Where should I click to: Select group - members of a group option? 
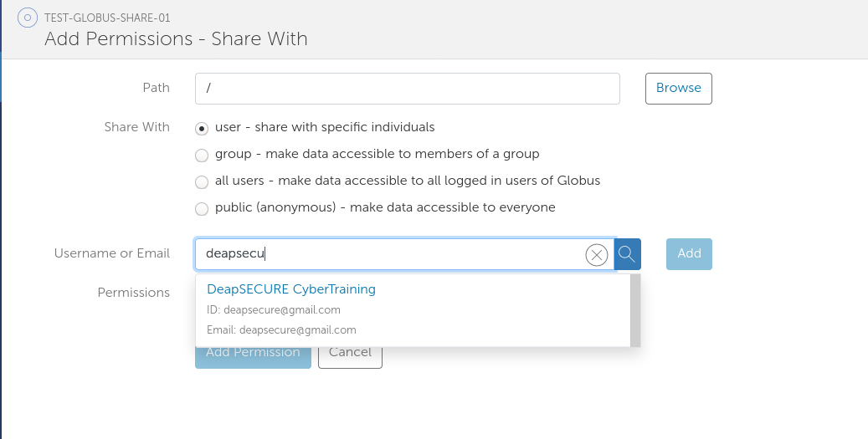click(202, 156)
